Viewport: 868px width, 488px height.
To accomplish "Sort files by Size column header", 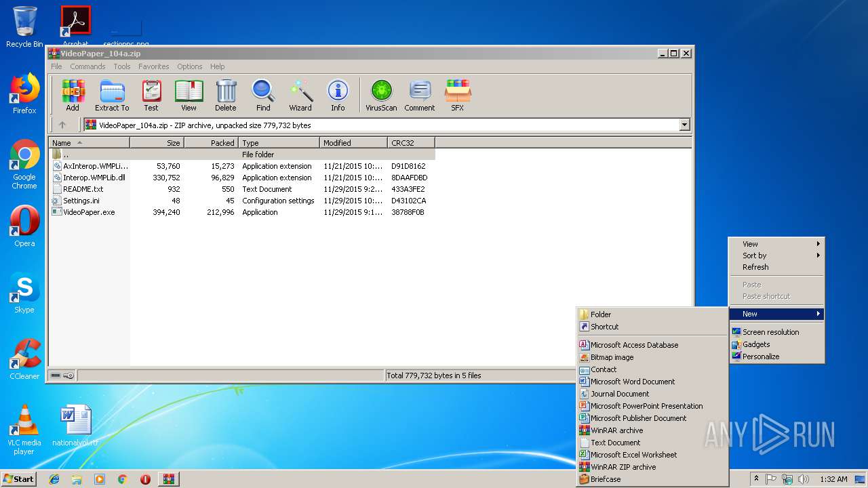I will tap(157, 142).
